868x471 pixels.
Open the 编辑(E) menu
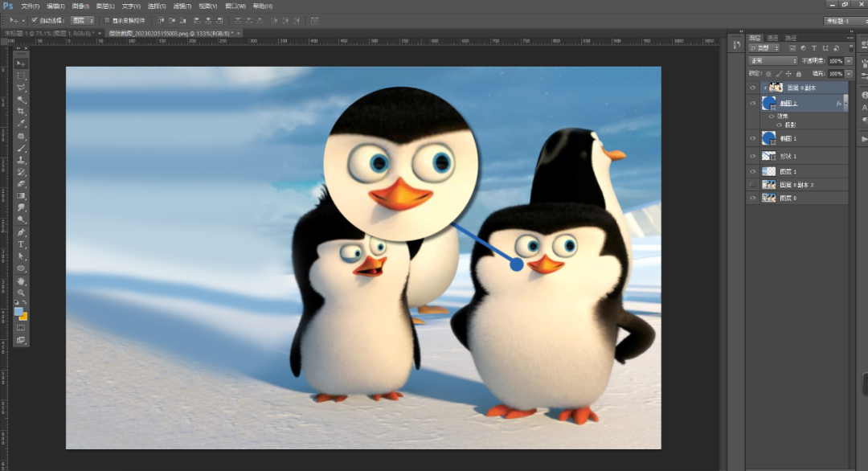point(55,6)
